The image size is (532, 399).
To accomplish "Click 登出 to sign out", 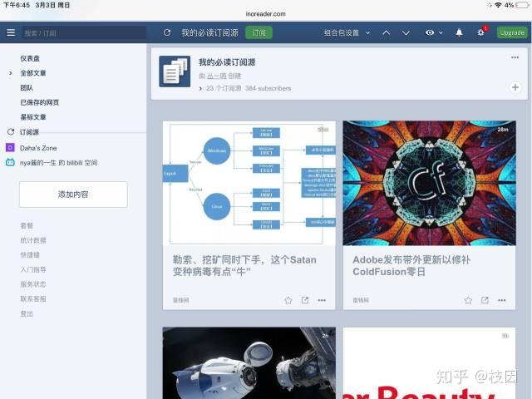I will 27,314.
